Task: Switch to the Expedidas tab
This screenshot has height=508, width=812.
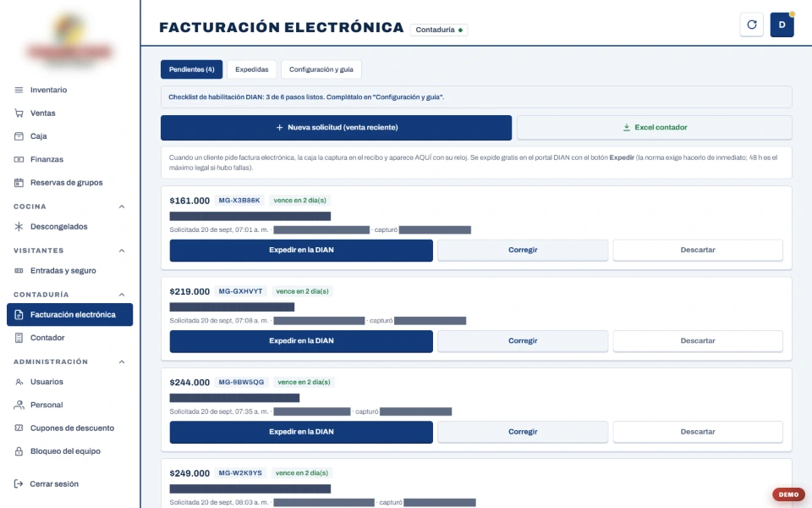Action: pos(252,69)
